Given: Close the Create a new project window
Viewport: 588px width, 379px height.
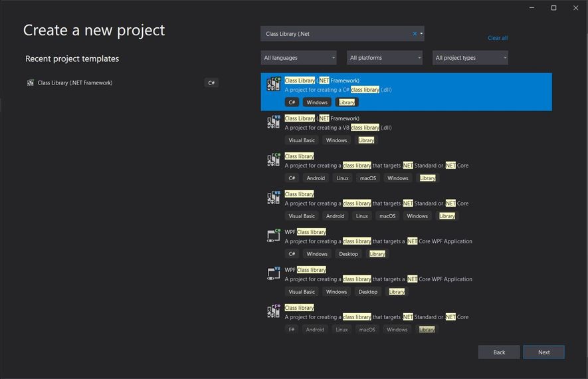Looking at the screenshot, I should pyautogui.click(x=575, y=8).
